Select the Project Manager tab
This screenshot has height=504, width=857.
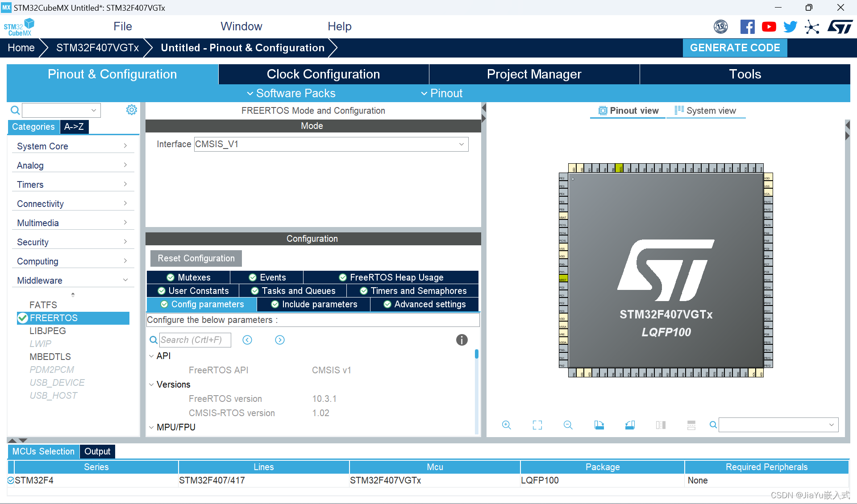click(x=533, y=74)
